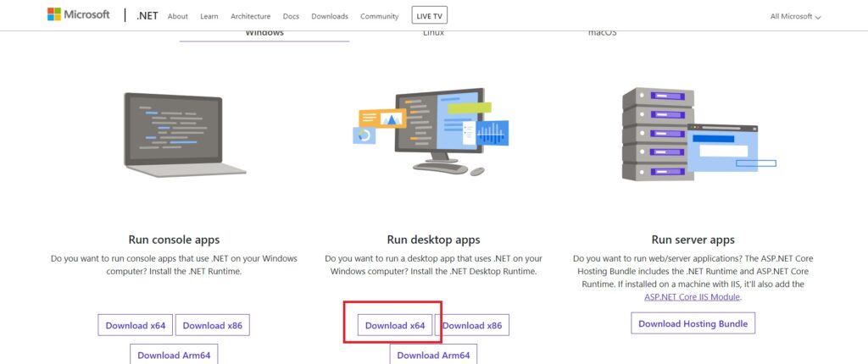Open the Architecture nav item

pos(251,17)
